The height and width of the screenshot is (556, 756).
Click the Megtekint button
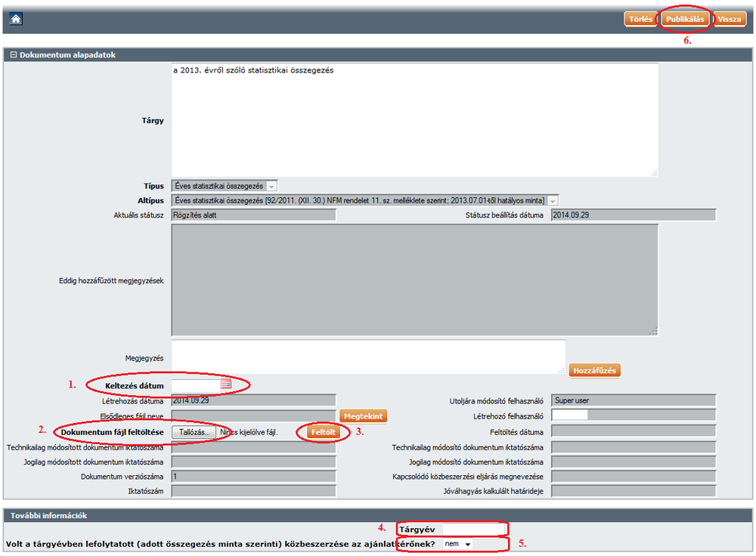364,416
